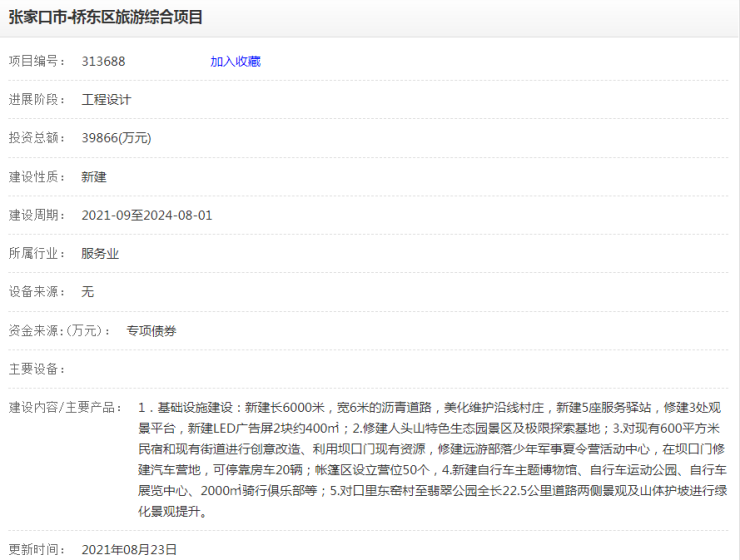This screenshot has height=560, width=740.
Task: Click the 建设内容/主要产品 label
Action: tap(66, 407)
